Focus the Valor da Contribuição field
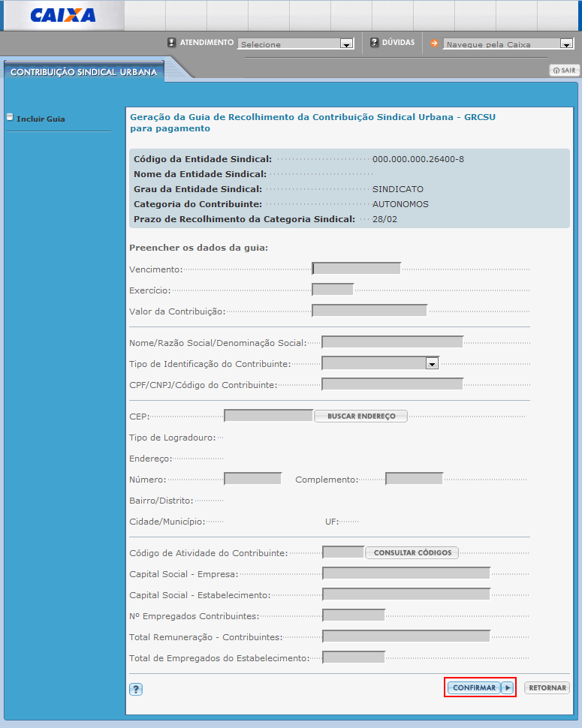Image resolution: width=582 pixels, height=728 pixels. coord(369,310)
